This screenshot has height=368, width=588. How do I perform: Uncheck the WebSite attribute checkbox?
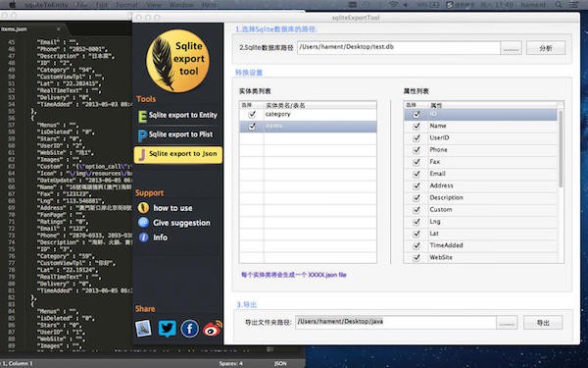pos(416,257)
